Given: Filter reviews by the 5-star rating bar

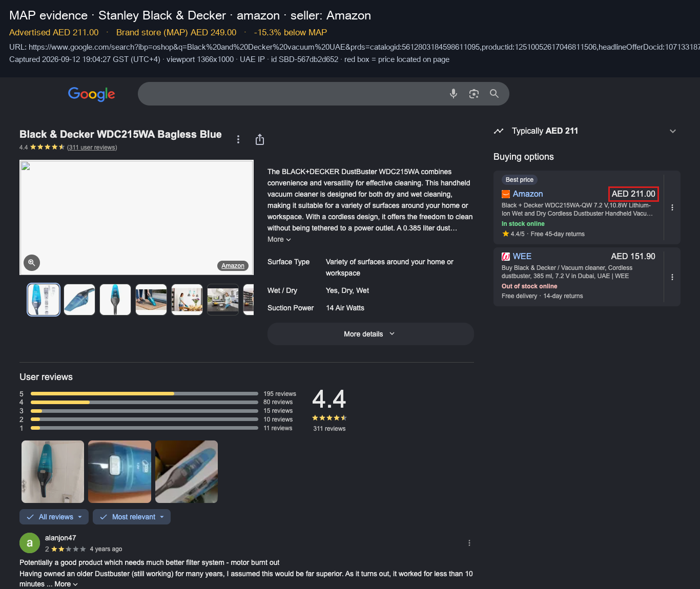Looking at the screenshot, I should click(145, 394).
